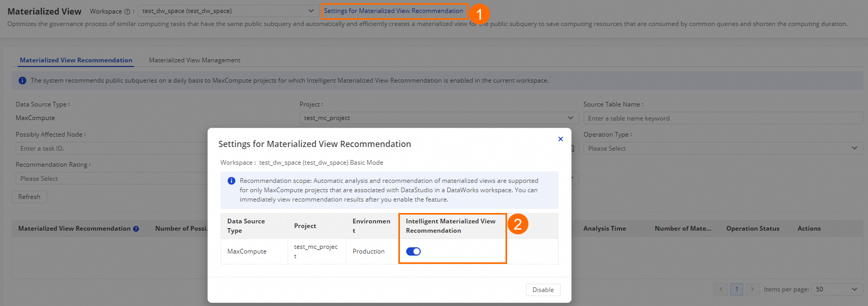Open the Items per page dropdown

pos(836,289)
